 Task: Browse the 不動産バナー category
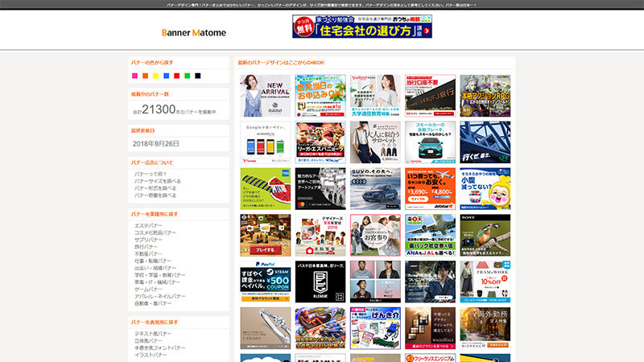pyautogui.click(x=148, y=253)
